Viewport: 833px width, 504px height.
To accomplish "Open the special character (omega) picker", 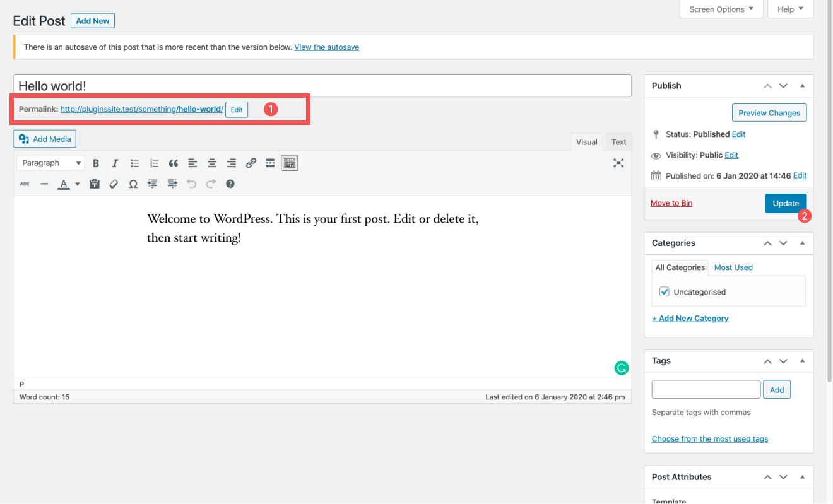I will [133, 184].
